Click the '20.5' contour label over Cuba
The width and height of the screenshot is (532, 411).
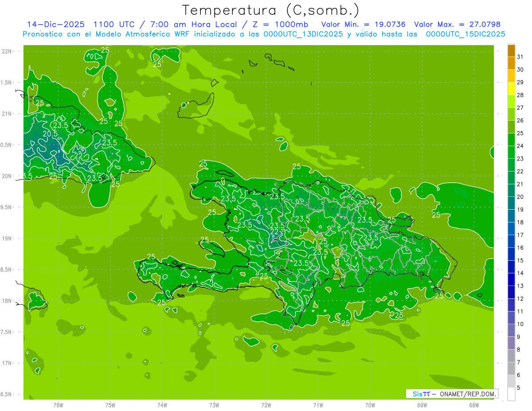point(51,134)
